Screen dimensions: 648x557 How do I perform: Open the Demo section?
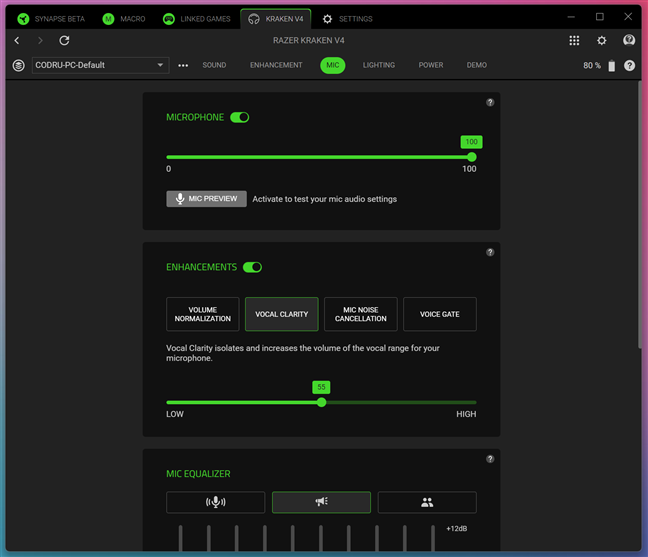point(476,65)
